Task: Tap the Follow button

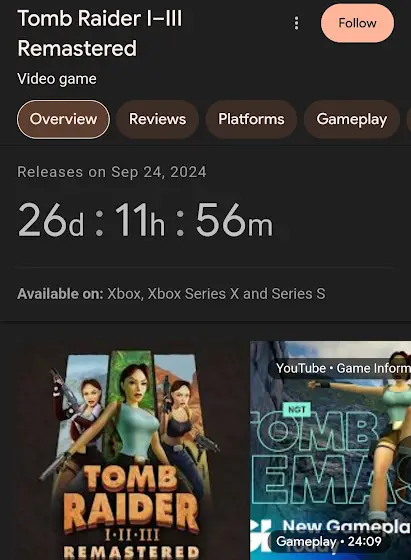Action: [357, 23]
